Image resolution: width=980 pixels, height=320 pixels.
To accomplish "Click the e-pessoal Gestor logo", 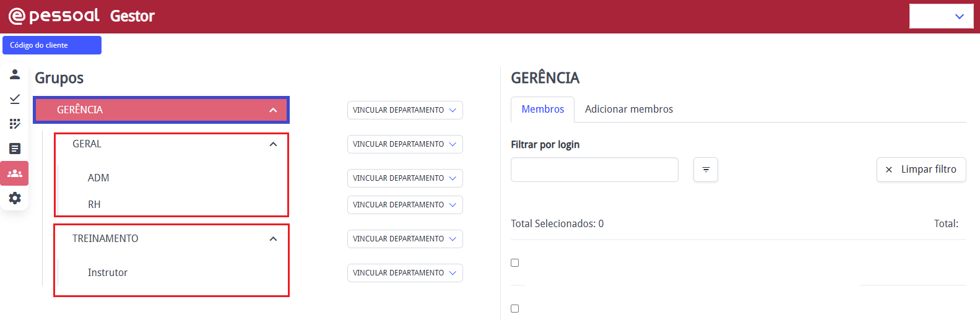I will click(x=81, y=16).
